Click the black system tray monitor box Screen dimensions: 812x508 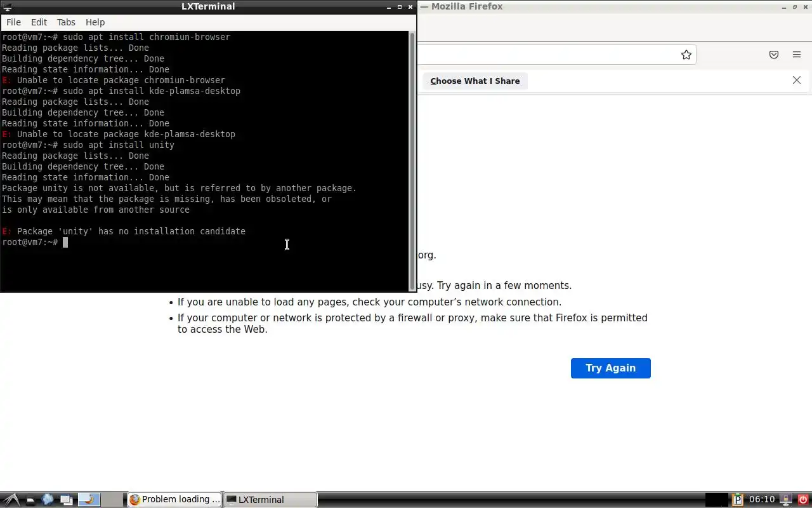pos(717,500)
